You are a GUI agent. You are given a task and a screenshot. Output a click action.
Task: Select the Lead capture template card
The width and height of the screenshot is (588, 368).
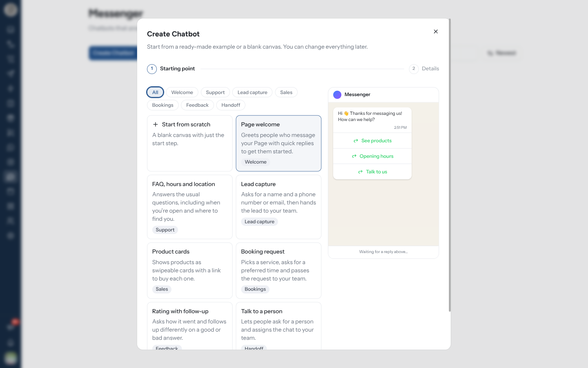[x=278, y=207]
